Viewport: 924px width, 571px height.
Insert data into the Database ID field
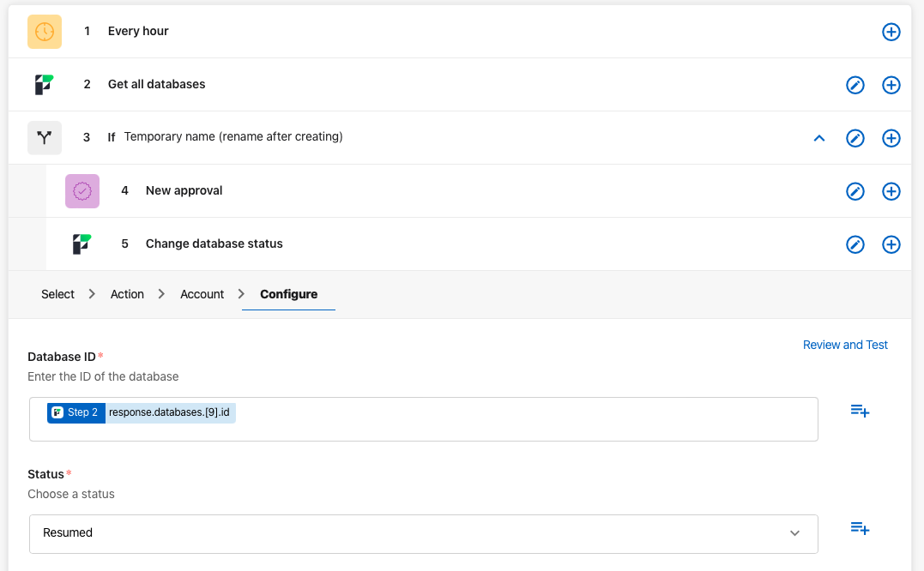pos(860,411)
